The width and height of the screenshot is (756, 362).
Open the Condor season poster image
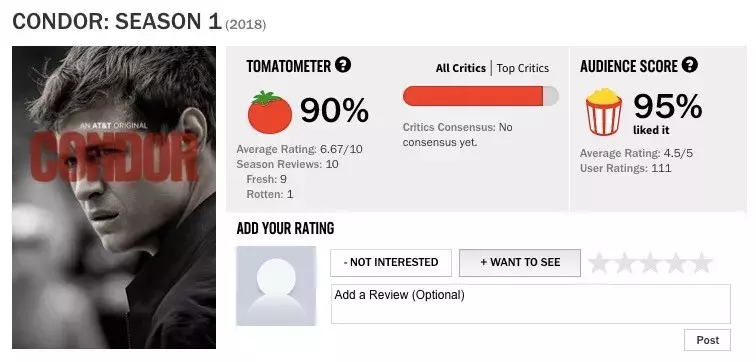(114, 197)
